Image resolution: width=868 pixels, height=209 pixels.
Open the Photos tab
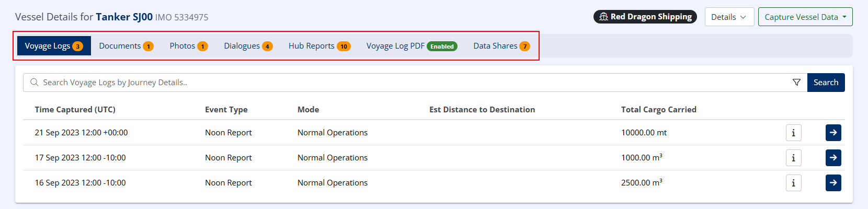tap(188, 46)
